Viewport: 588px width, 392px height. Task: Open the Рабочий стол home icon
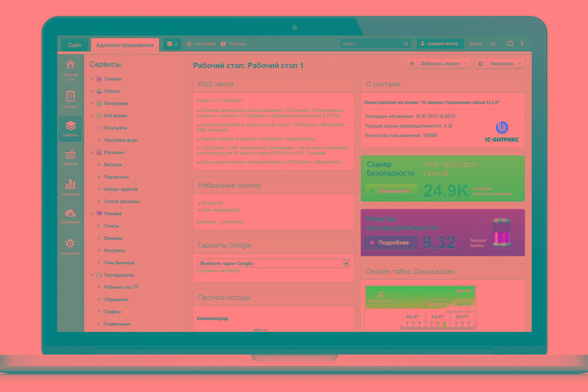click(70, 65)
